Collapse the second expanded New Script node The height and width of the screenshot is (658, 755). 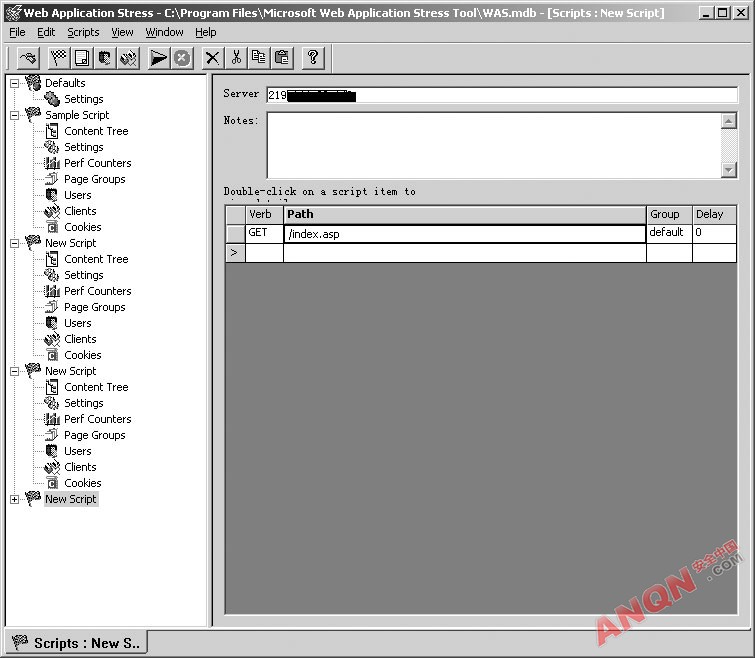(14, 372)
